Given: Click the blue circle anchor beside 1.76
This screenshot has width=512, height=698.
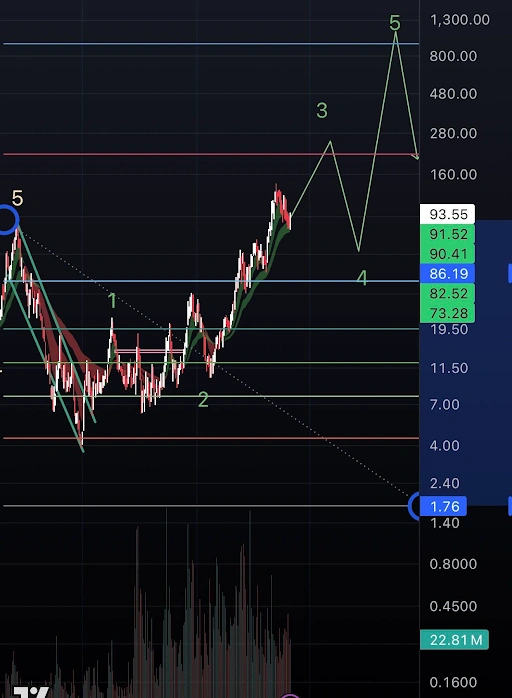Looking at the screenshot, I should 414,506.
